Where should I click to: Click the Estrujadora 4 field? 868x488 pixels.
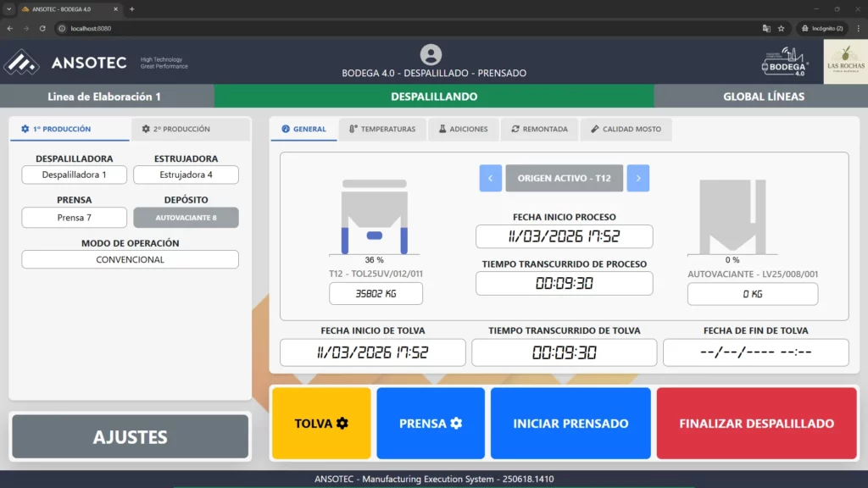[x=186, y=175]
